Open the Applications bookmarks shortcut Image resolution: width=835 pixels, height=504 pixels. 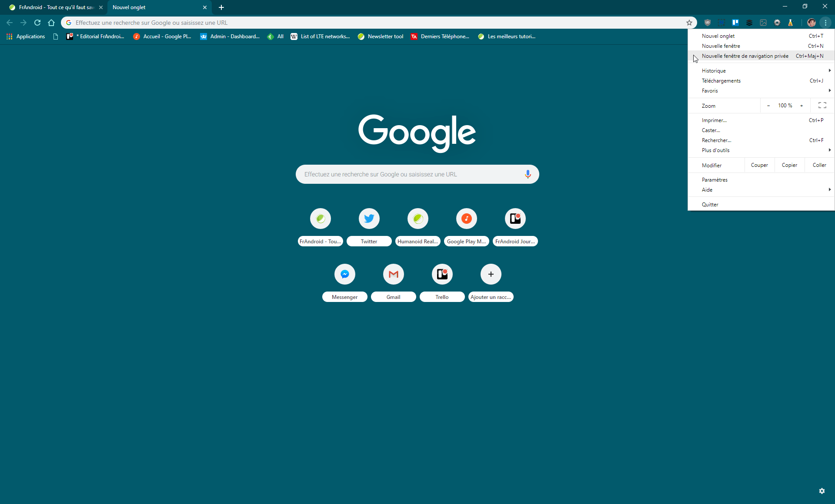click(x=26, y=36)
